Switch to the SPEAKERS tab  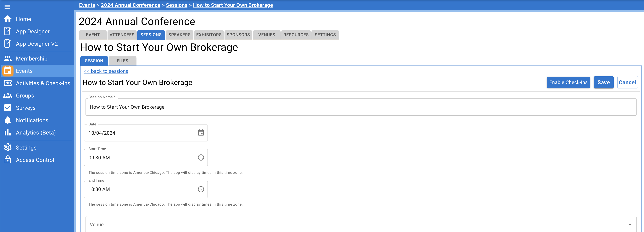(x=179, y=35)
